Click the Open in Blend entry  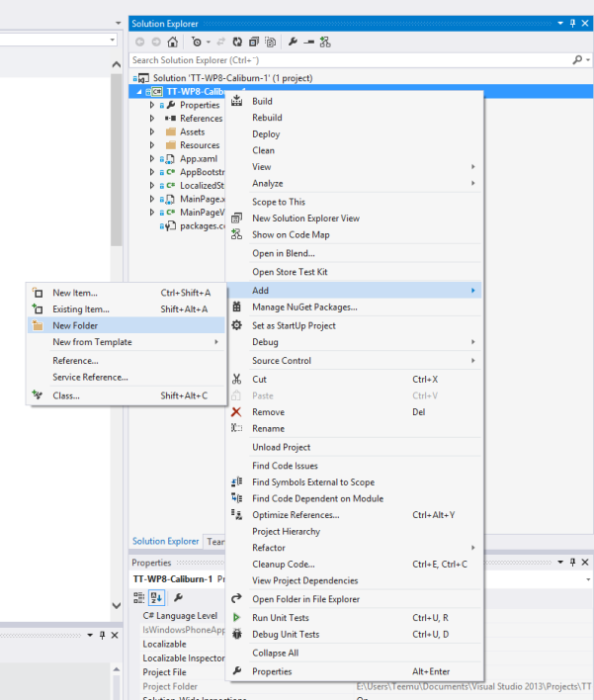[x=356, y=253]
